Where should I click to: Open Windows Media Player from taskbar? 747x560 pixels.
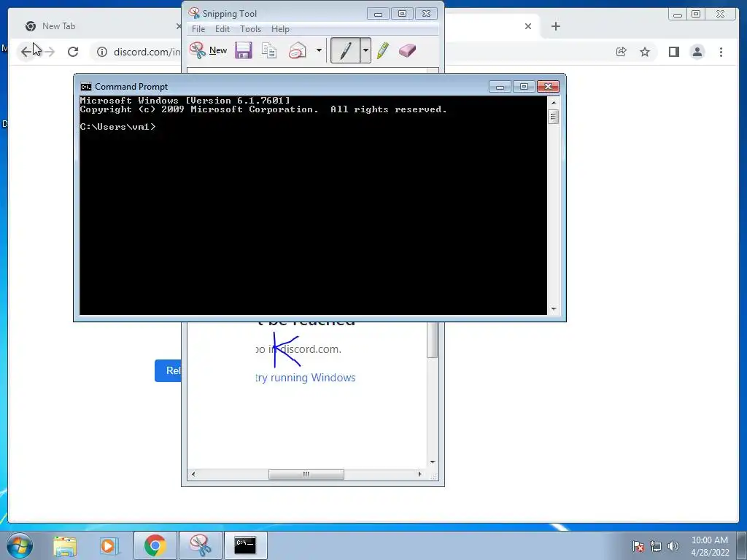[x=109, y=545]
